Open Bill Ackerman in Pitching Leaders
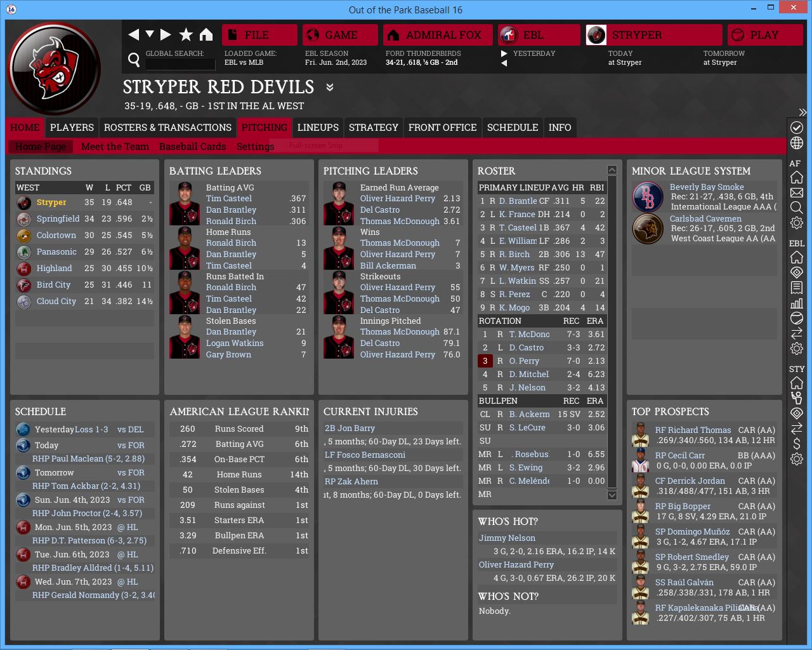 point(388,266)
